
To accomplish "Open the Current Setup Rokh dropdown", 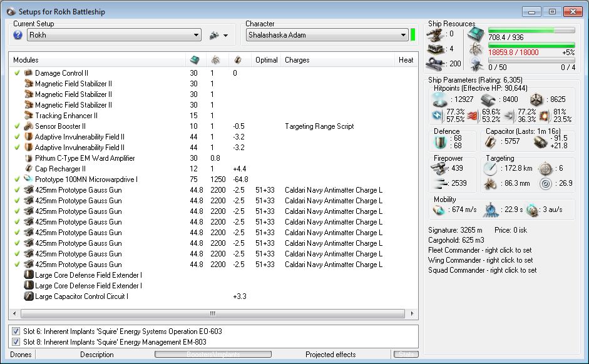I will (196, 36).
